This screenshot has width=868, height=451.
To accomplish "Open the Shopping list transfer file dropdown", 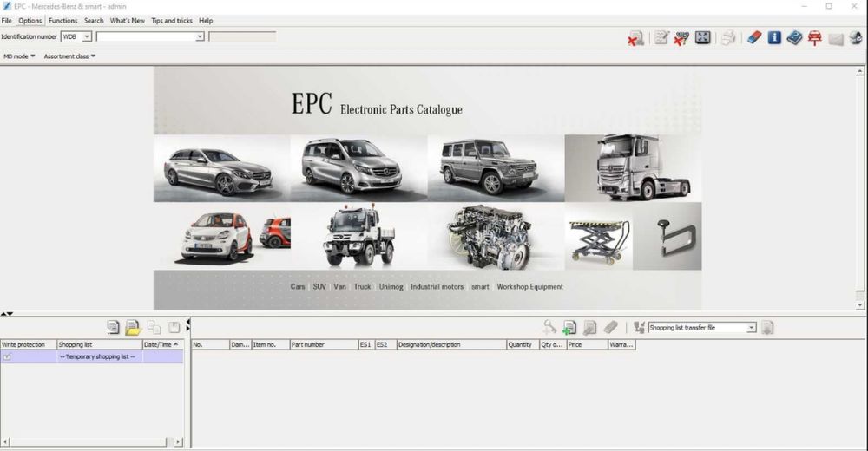I will tap(751, 328).
